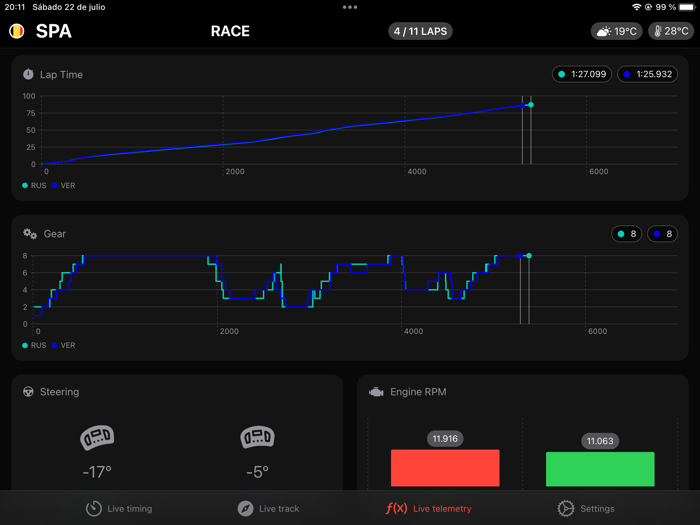This screenshot has width=700, height=525.
Task: Tap the Belgian flag icon
Action: 17,31
